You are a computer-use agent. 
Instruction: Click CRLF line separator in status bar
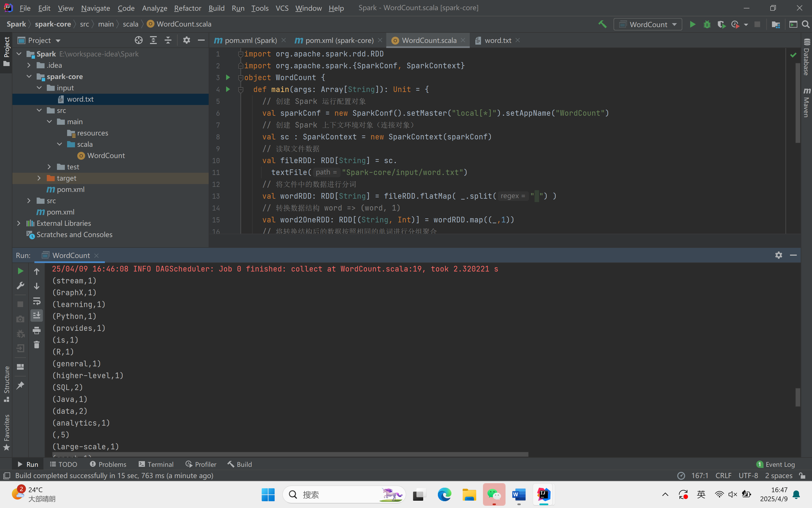tap(723, 476)
